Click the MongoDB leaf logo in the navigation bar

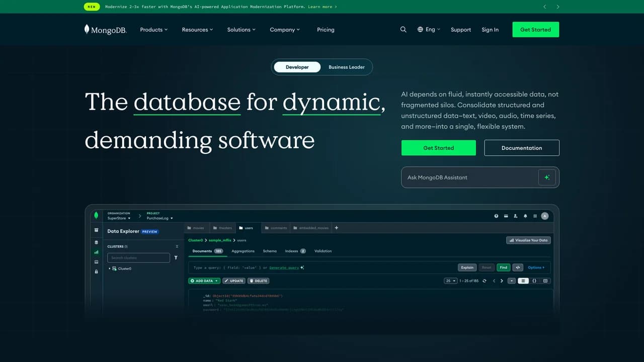click(x=105, y=30)
